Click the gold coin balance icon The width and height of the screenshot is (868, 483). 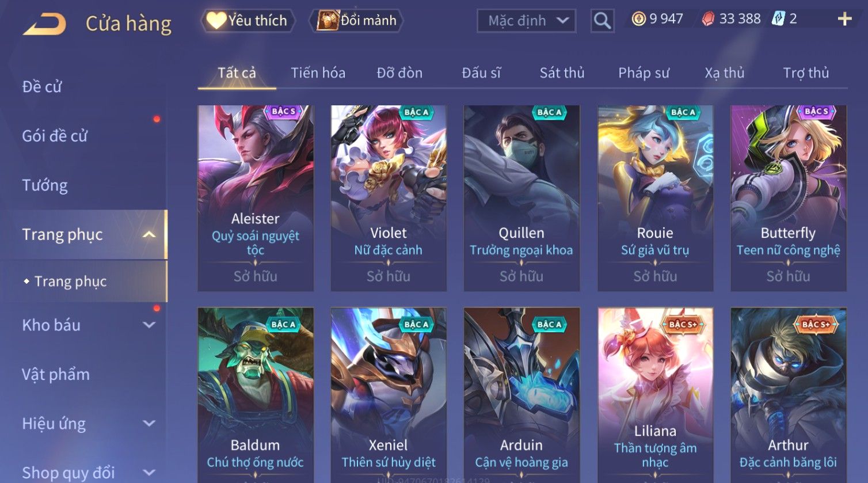coord(638,19)
